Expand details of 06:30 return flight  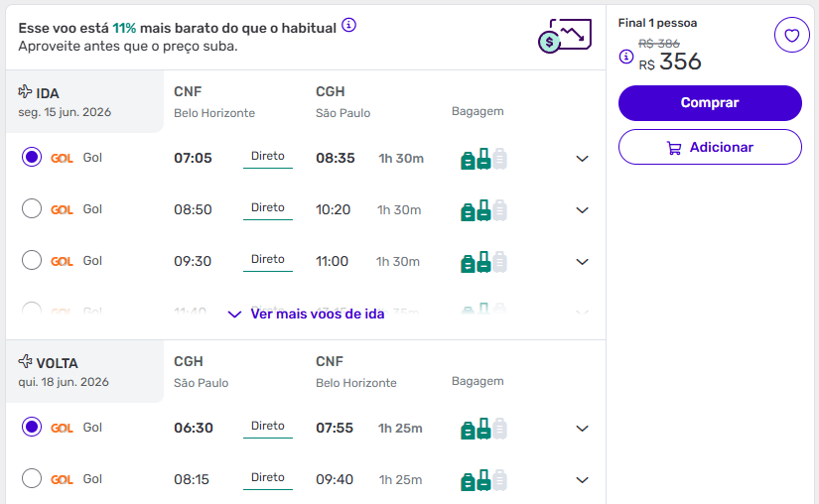583,429
